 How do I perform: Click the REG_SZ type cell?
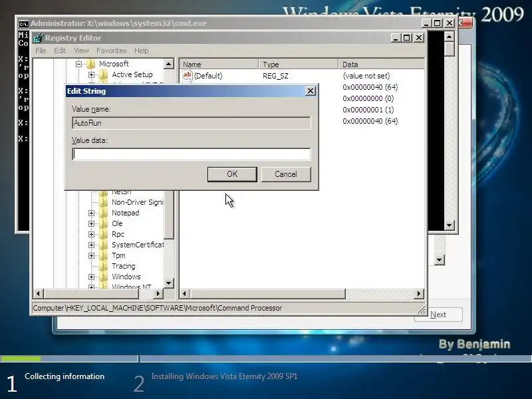click(x=275, y=76)
